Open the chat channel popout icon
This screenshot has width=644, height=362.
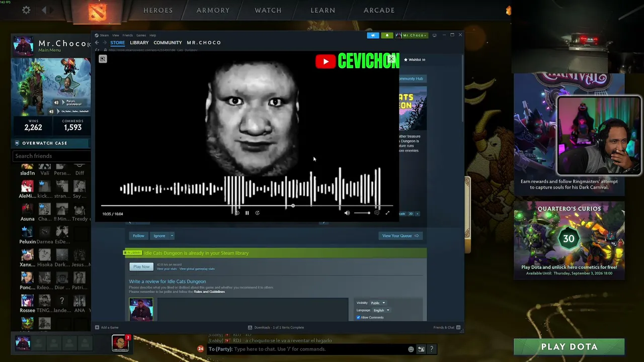coord(421,349)
